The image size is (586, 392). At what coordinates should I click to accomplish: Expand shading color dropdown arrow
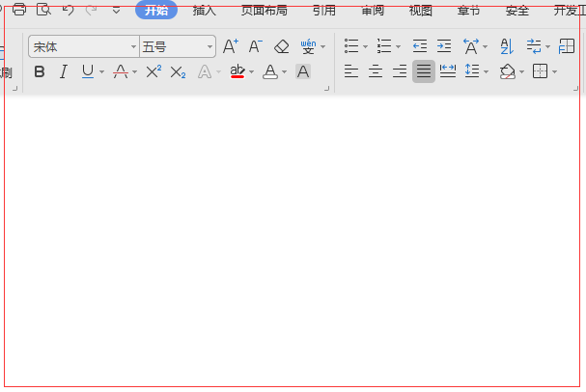pos(521,71)
